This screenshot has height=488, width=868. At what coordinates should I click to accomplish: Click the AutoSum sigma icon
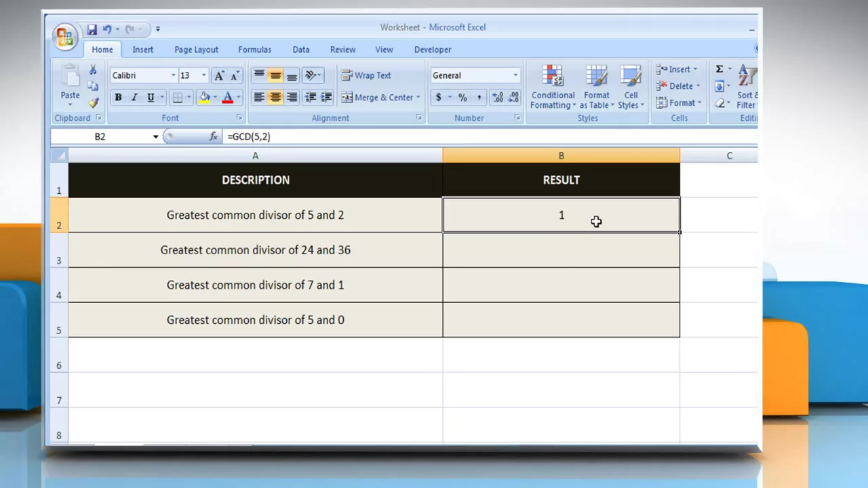click(719, 69)
